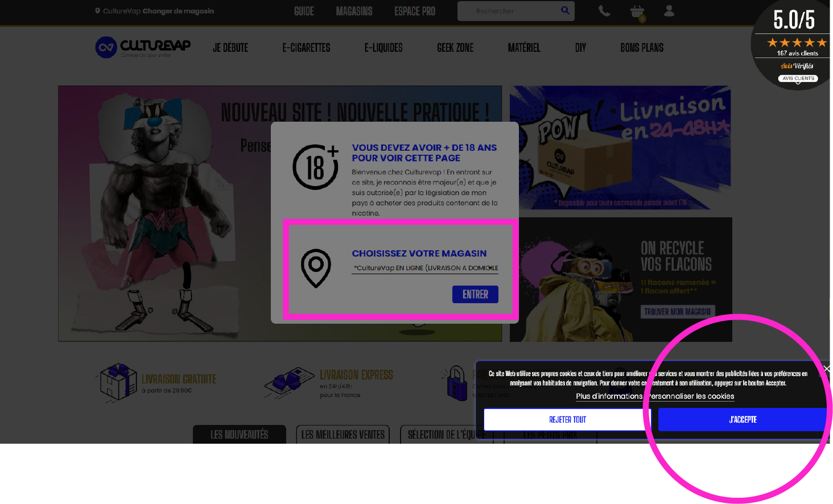Close the cookie banner with X
This screenshot has height=504, width=833.
tap(827, 369)
